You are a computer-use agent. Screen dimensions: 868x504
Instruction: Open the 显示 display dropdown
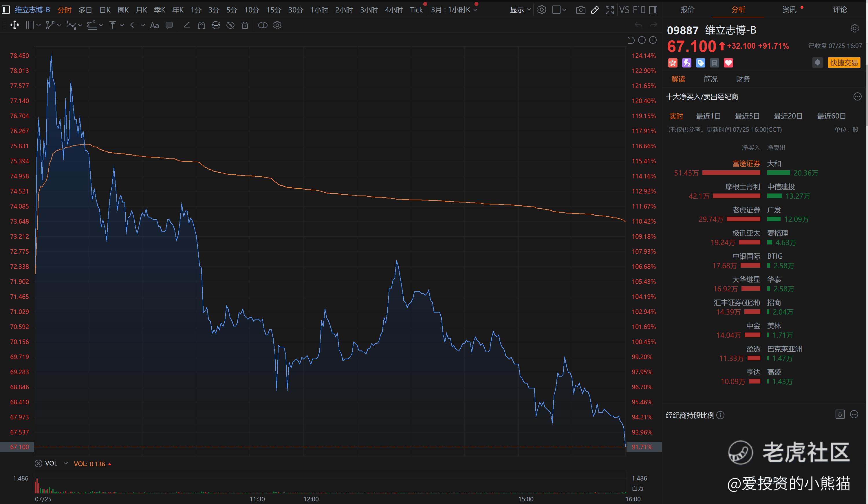521,10
